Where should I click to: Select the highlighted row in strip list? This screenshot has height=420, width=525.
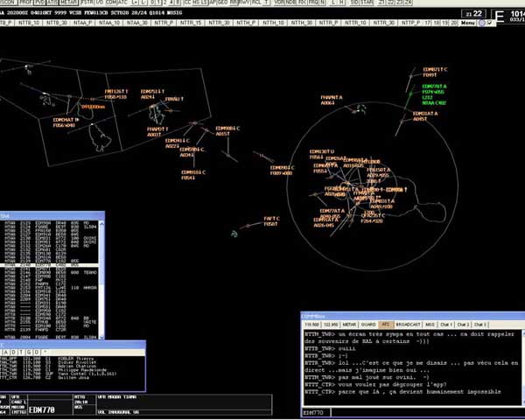click(x=49, y=265)
